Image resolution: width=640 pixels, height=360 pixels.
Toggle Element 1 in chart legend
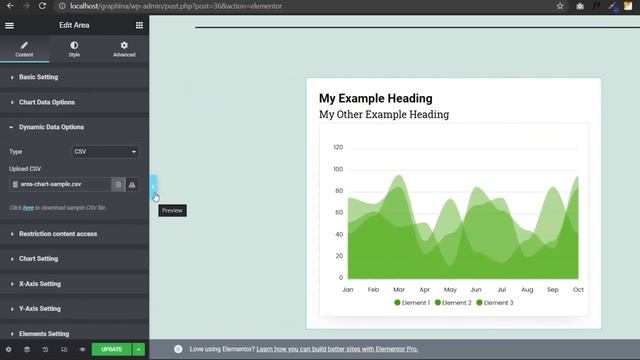click(412, 303)
